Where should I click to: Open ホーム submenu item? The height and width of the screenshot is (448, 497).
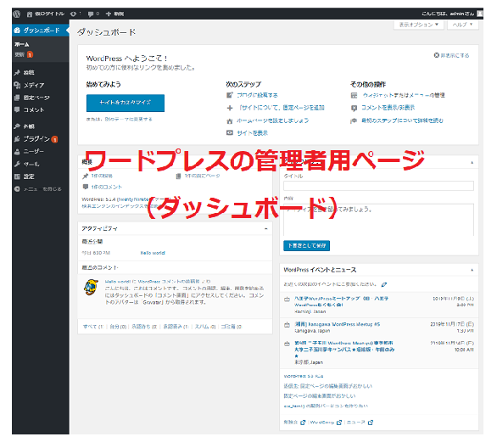click(22, 44)
